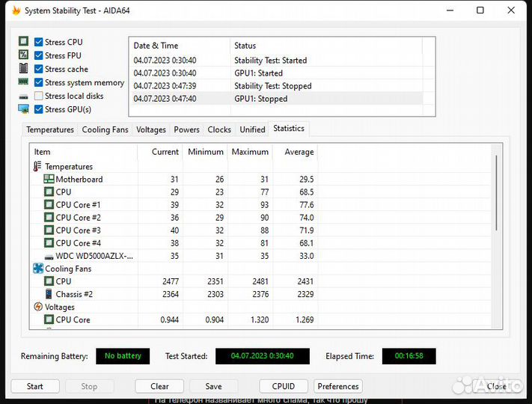Click the chip icon of CPU fan row
This screenshot has height=404, width=532.
coord(49,281)
